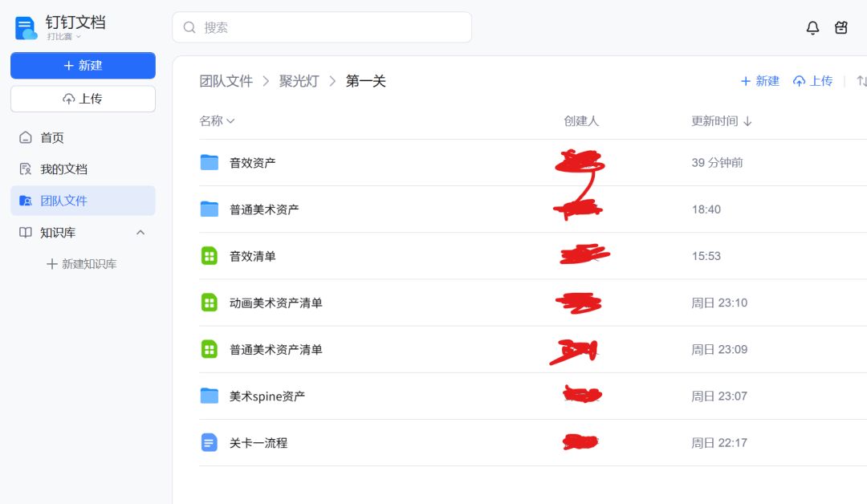Click the 美术spine资产 folder icon

pos(209,396)
